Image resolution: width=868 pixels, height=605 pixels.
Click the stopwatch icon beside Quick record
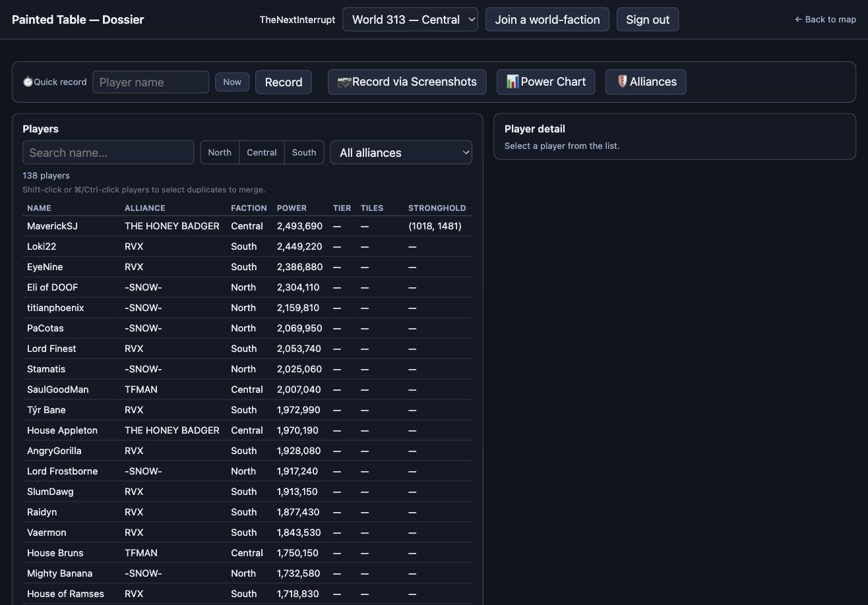pos(28,82)
